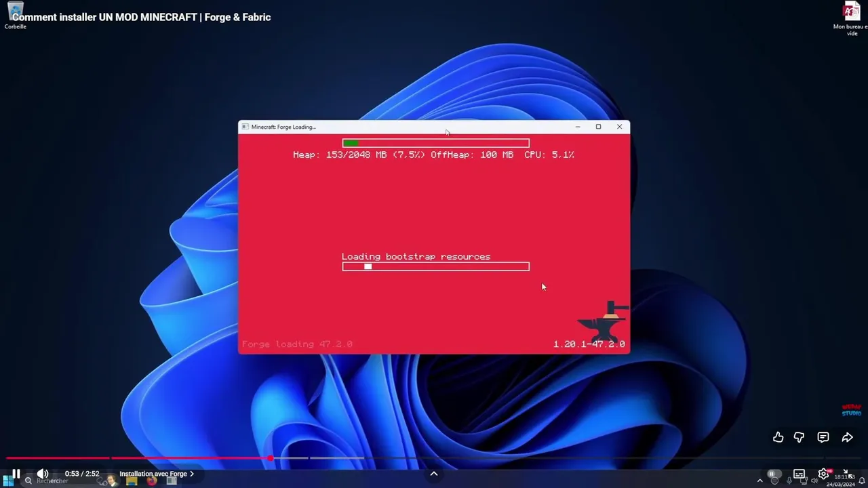The width and height of the screenshot is (868, 488).
Task: Click the '1.20.1-47.2.0' version text
Action: pyautogui.click(x=589, y=344)
